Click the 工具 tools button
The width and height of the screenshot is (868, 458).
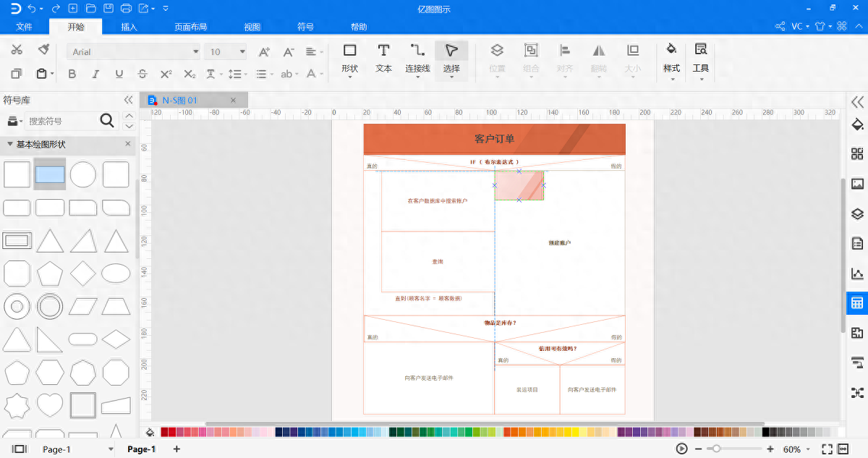coord(700,58)
